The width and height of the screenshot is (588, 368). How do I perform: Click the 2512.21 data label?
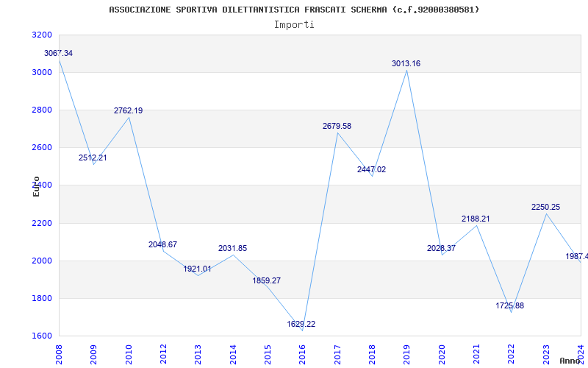(x=93, y=158)
